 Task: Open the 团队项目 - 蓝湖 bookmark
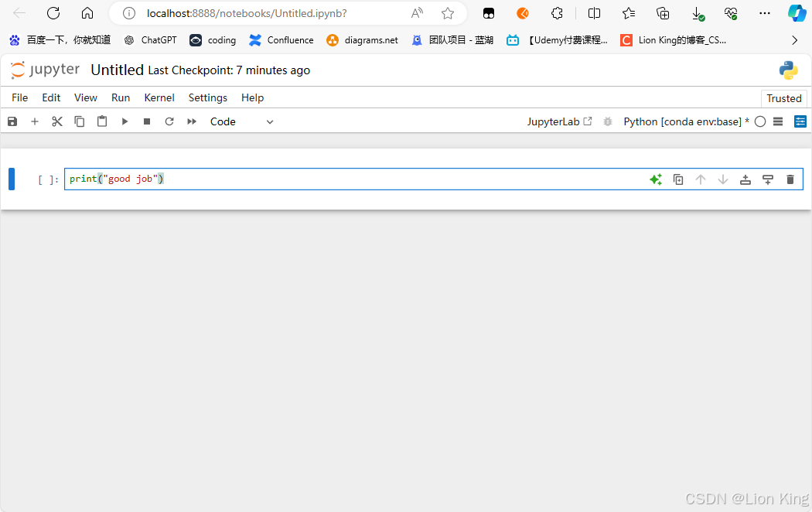pyautogui.click(x=452, y=40)
